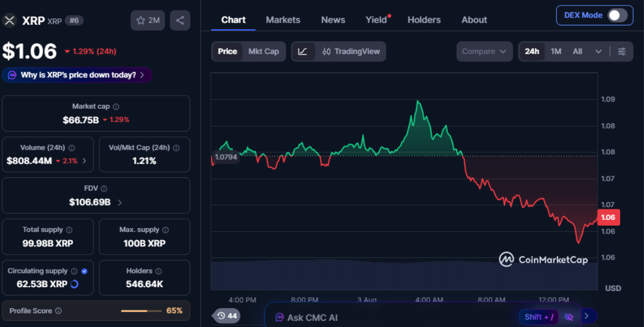This screenshot has width=644, height=327.
Task: Click the Ask CMC AI bar icon
Action: 279,317
